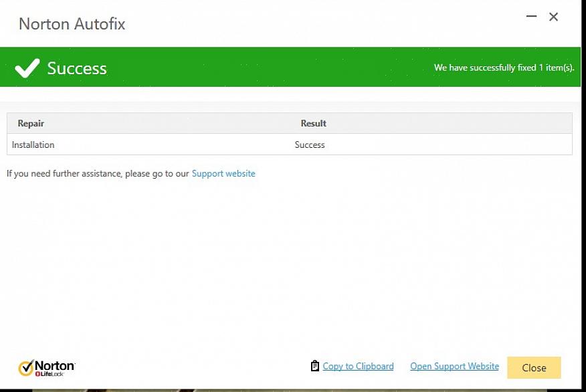Click the Success result cell in the table
The width and height of the screenshot is (586, 392).
point(310,144)
